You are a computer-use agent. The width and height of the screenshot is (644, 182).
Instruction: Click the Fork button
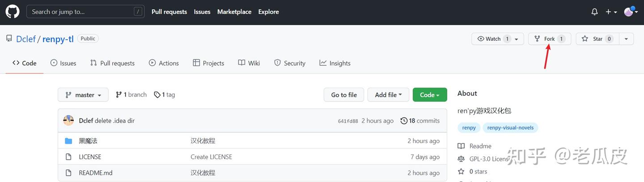click(x=549, y=39)
